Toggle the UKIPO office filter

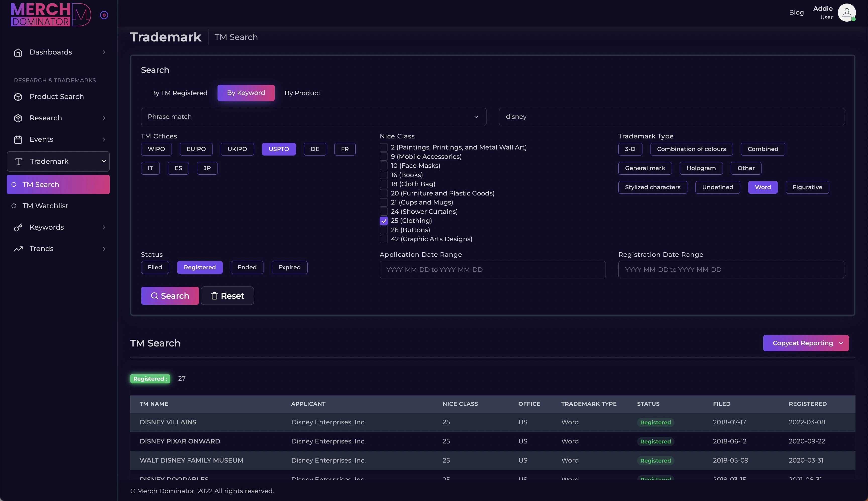point(237,149)
